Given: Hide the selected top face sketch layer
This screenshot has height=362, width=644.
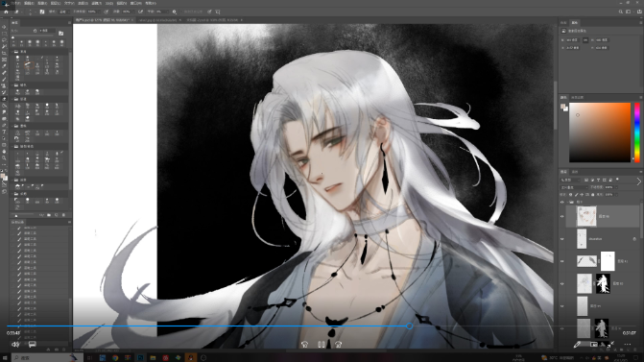Looking at the screenshot, I should (x=562, y=217).
